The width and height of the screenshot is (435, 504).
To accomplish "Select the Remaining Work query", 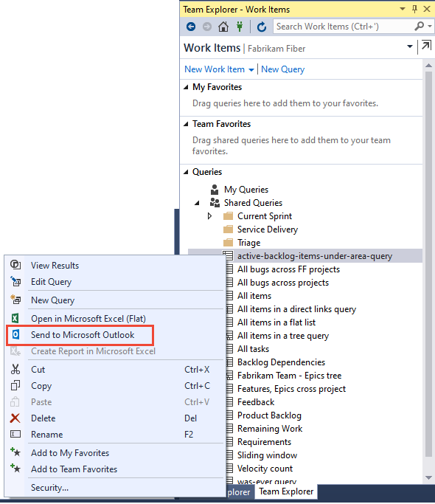I will 270,429.
